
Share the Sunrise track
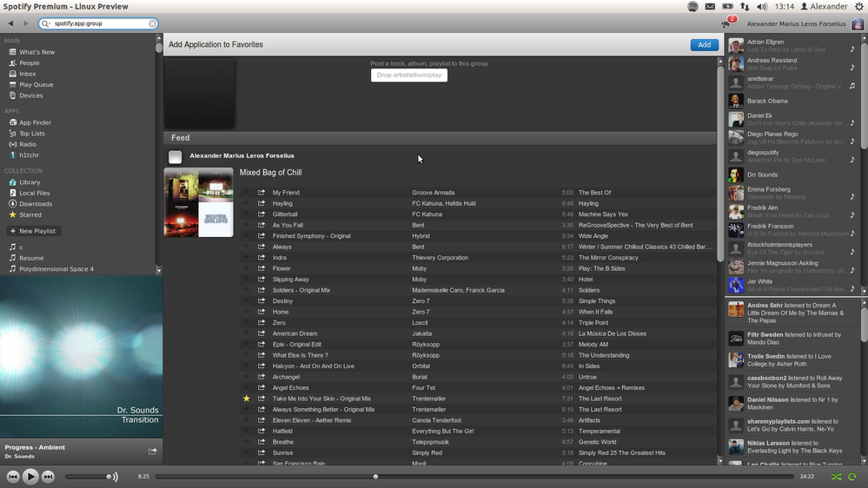coord(262,452)
